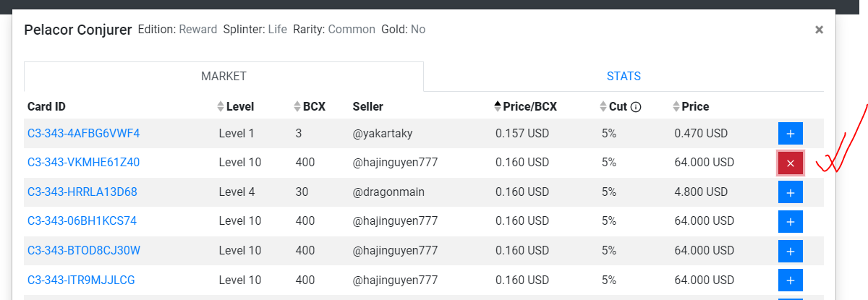Viewport: 868px width, 300px height.
Task: Select the MARKET tab
Action: point(224,76)
